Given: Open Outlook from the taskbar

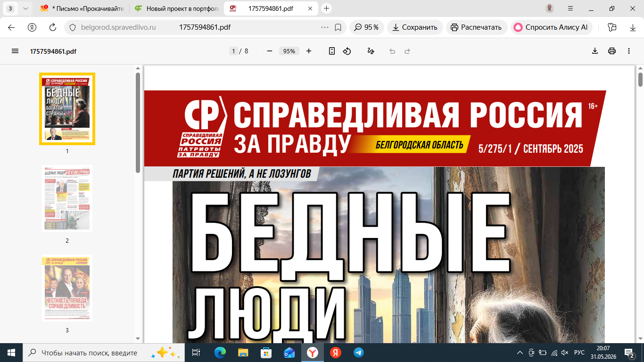Looking at the screenshot, I should coord(289,353).
